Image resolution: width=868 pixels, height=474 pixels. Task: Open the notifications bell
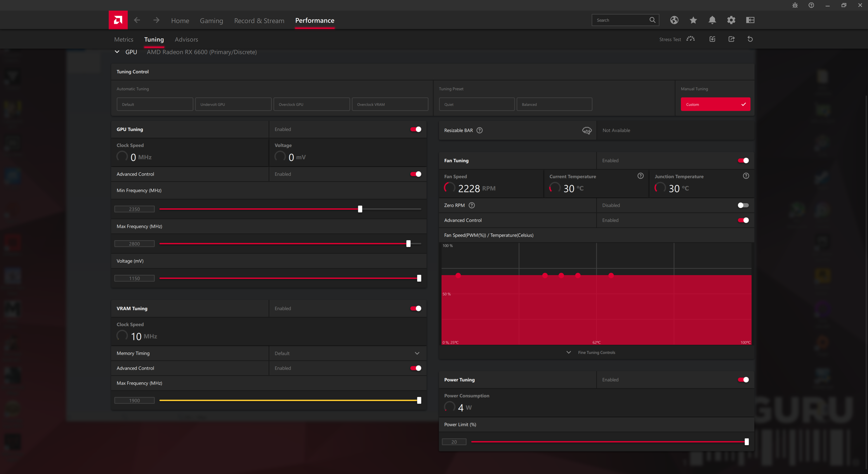click(x=712, y=20)
